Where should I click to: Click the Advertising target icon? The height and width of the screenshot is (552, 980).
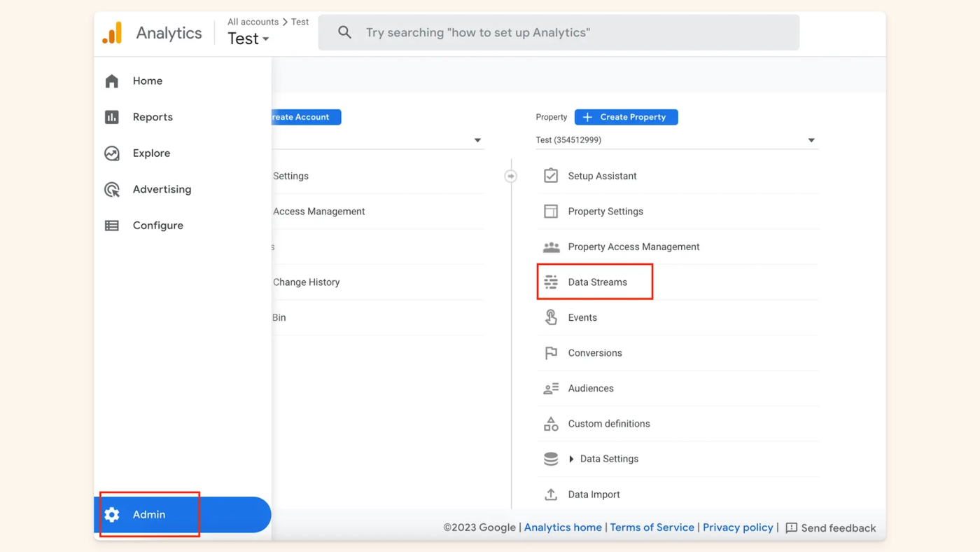pyautogui.click(x=112, y=189)
